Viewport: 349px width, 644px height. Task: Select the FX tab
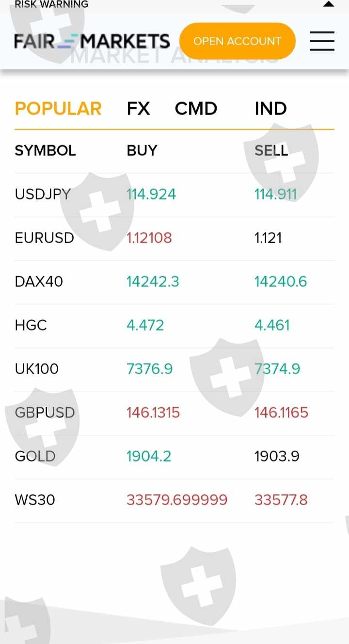[x=139, y=109]
